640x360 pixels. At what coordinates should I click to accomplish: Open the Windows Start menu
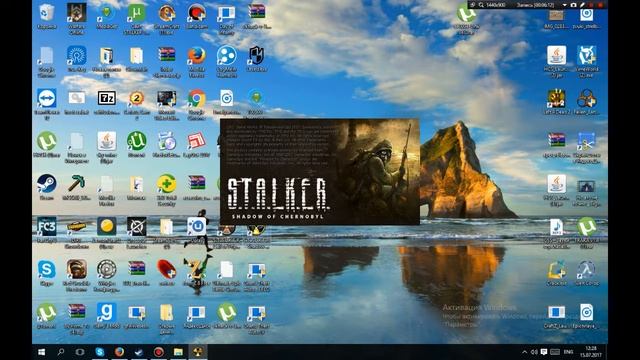[42, 352]
